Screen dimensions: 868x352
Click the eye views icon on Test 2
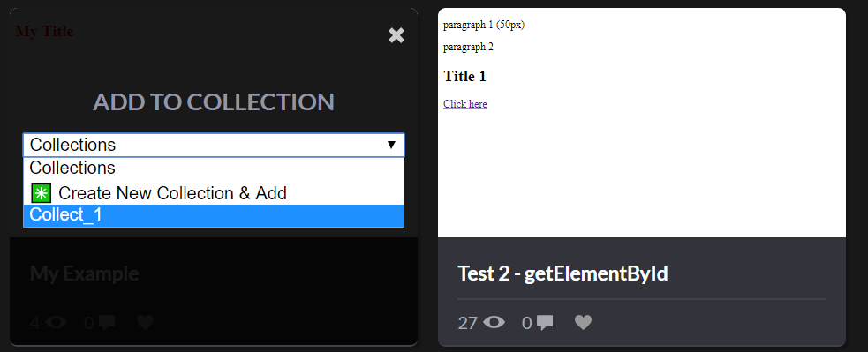tap(494, 322)
